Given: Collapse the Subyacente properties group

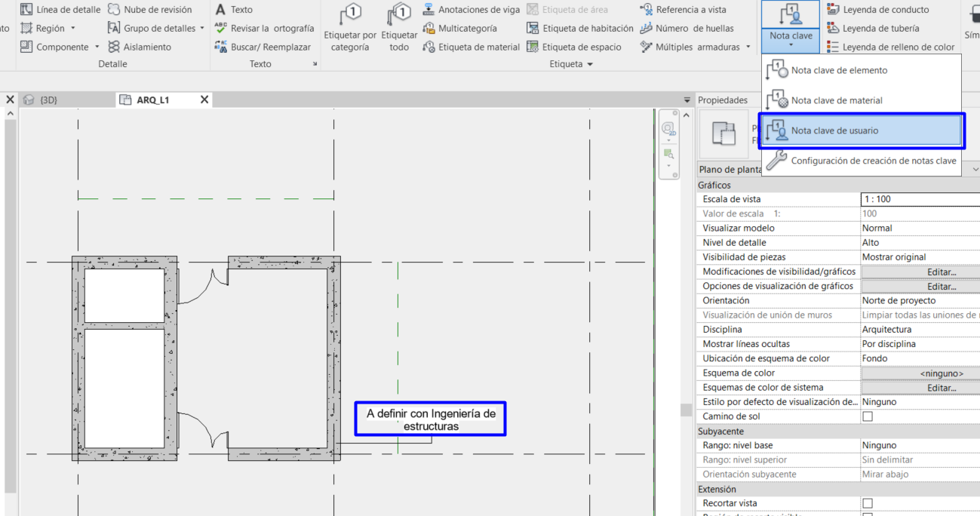Looking at the screenshot, I should 838,431.
